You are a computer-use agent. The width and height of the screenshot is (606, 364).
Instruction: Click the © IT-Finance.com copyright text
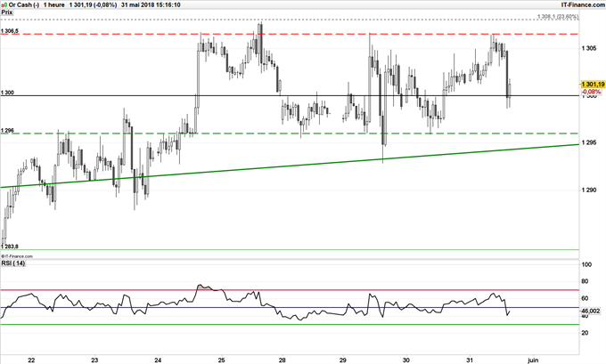pos(17,256)
